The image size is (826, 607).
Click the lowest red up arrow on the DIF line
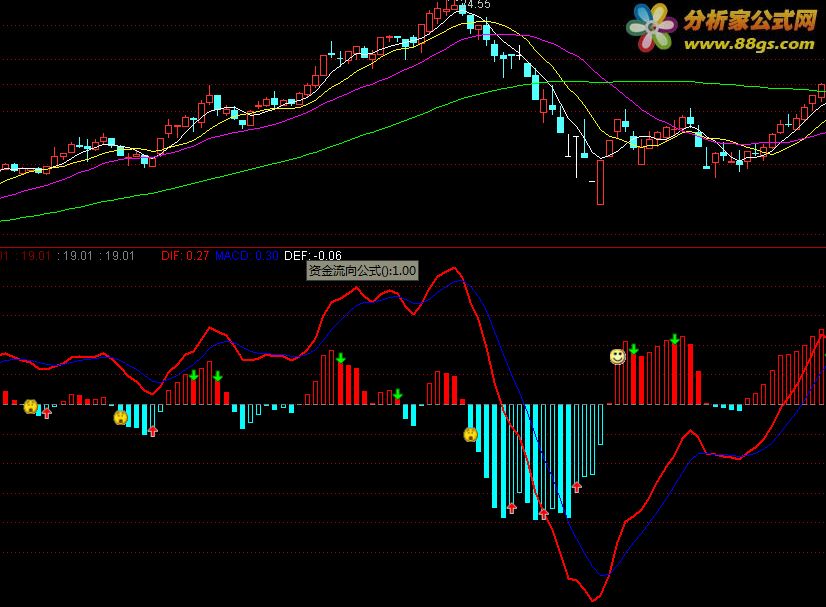coord(544,514)
